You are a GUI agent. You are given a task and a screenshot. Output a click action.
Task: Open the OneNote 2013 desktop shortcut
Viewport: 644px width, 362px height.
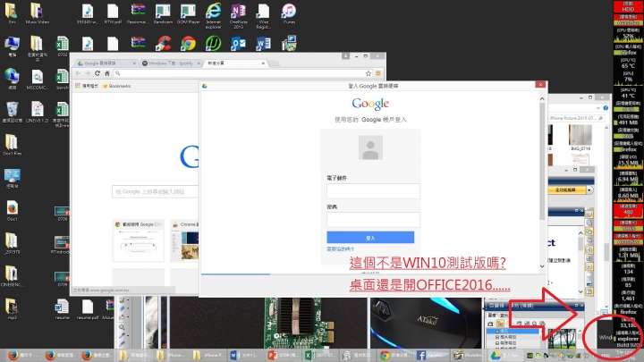click(x=238, y=15)
